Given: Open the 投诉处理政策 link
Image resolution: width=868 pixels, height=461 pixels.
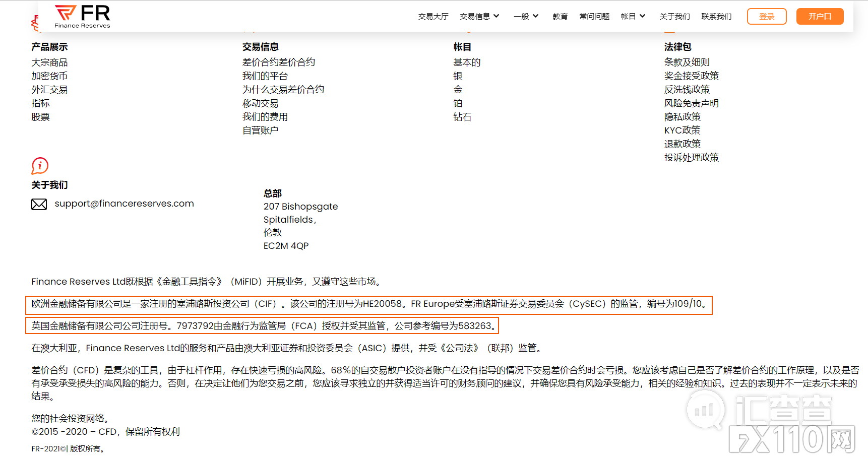Looking at the screenshot, I should coord(691,158).
